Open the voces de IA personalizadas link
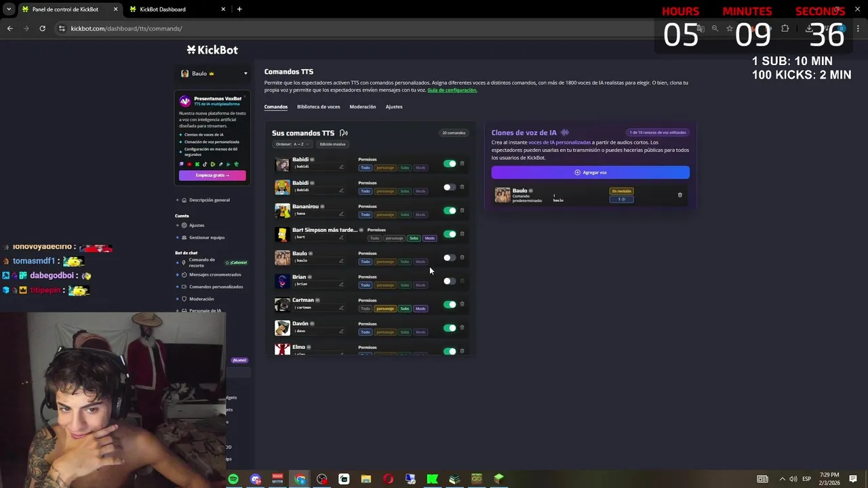This screenshot has height=488, width=868. click(x=559, y=142)
